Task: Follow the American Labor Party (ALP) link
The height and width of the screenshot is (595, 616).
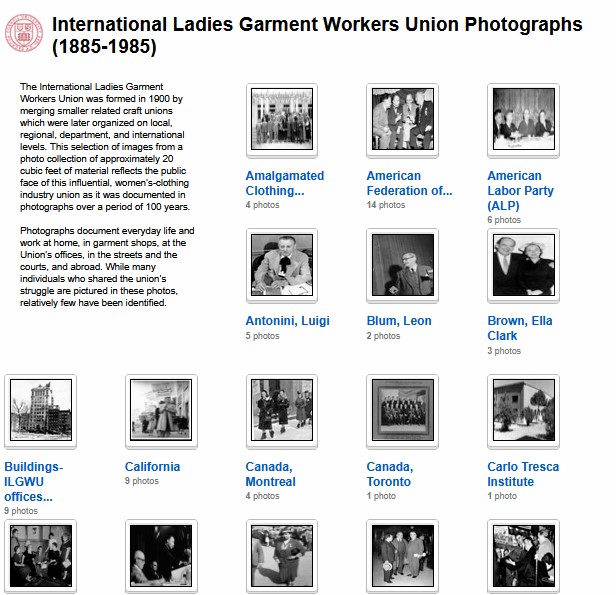Action: point(521,190)
